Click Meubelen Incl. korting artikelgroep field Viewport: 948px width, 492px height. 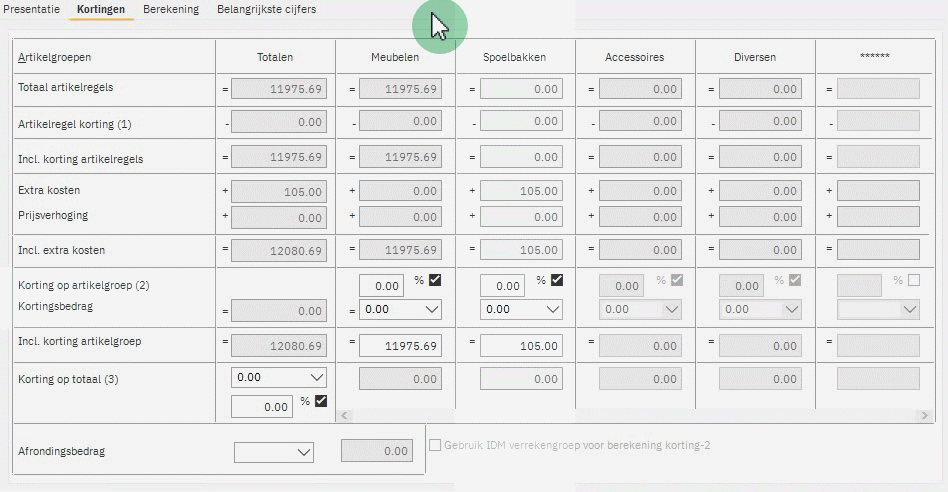pos(400,346)
